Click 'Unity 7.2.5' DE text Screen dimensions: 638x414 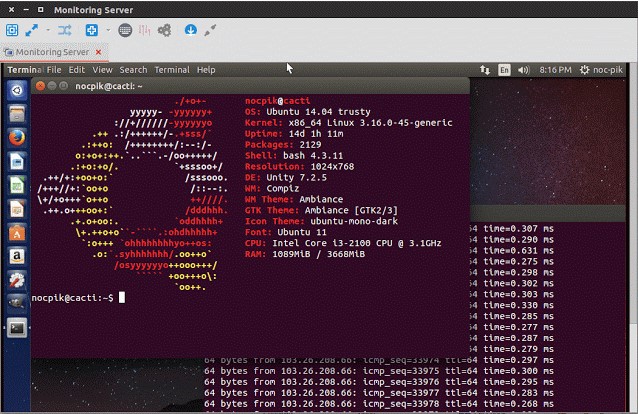click(296, 177)
